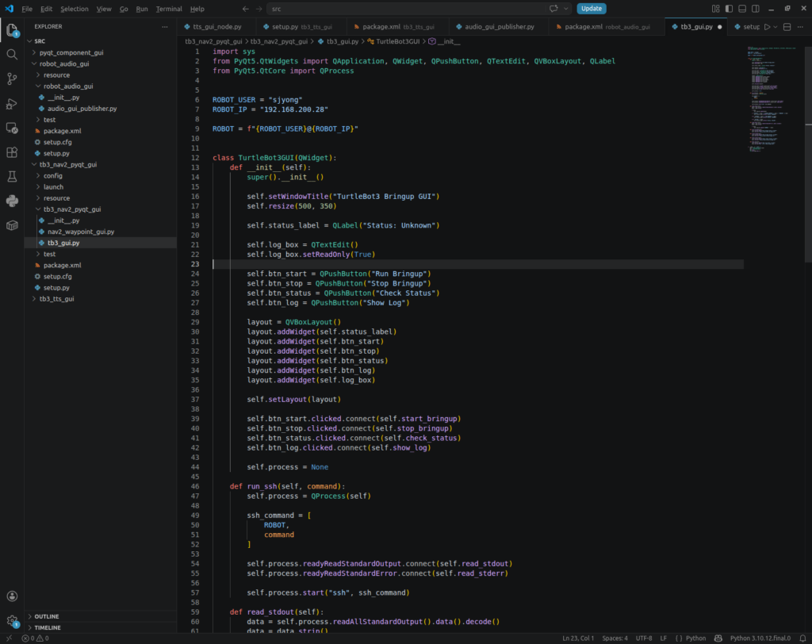Open editor more actions ellipsis

(x=801, y=27)
